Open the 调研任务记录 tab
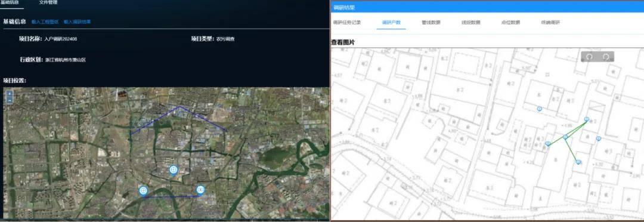 point(346,23)
